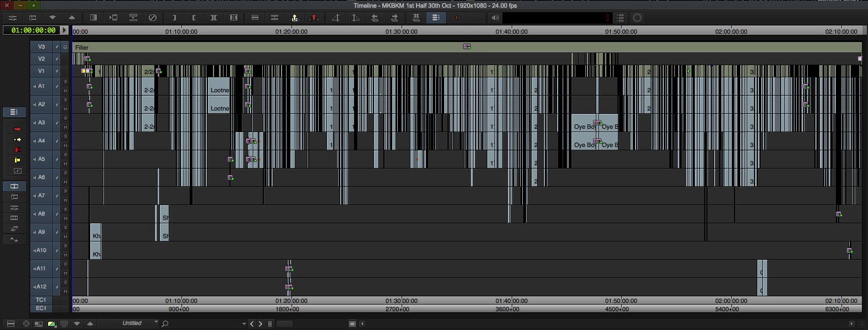Click the speaker audio icon beside meter
868x330 pixels.
point(495,18)
